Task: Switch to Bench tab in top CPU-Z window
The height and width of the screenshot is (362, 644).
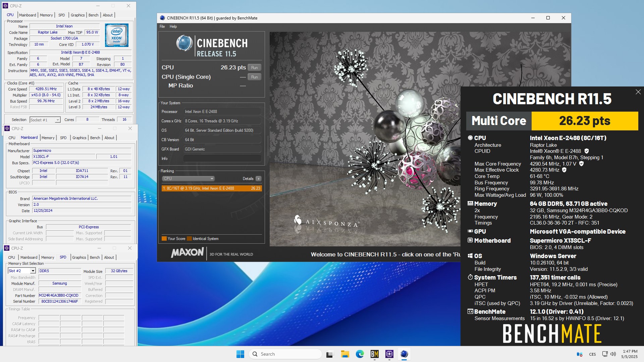Action: point(93,15)
